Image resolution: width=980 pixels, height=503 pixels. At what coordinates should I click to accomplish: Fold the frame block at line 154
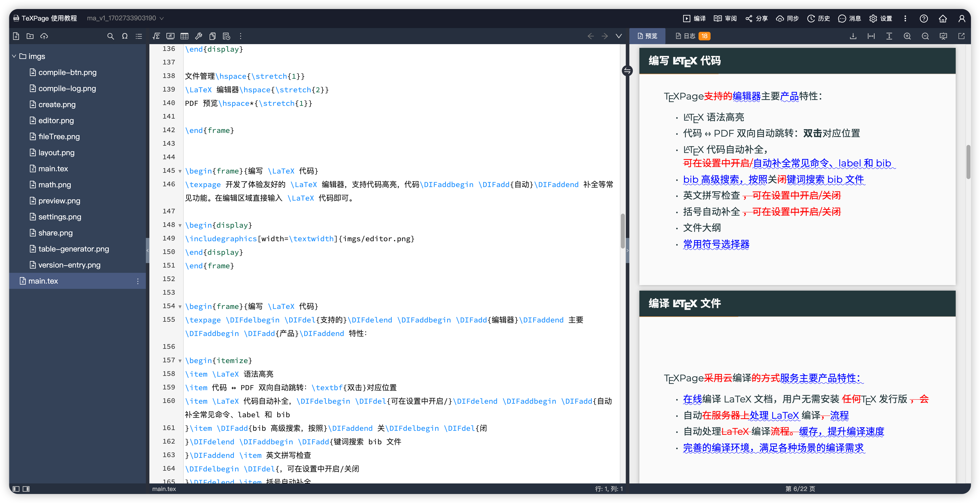(180, 307)
